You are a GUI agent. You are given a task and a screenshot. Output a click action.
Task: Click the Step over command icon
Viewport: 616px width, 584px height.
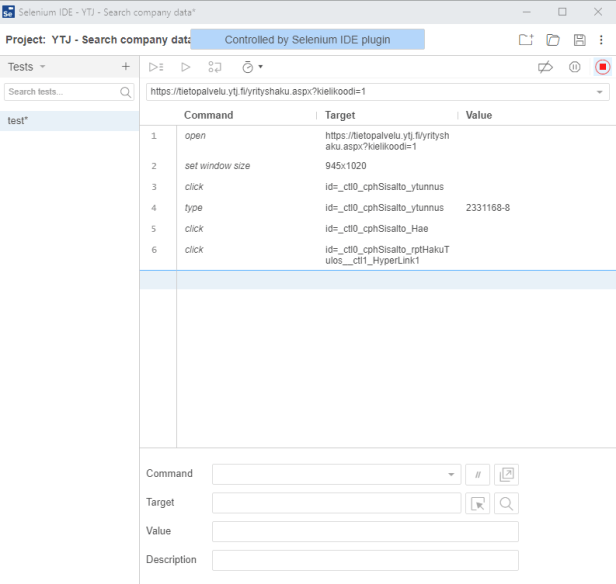click(215, 67)
